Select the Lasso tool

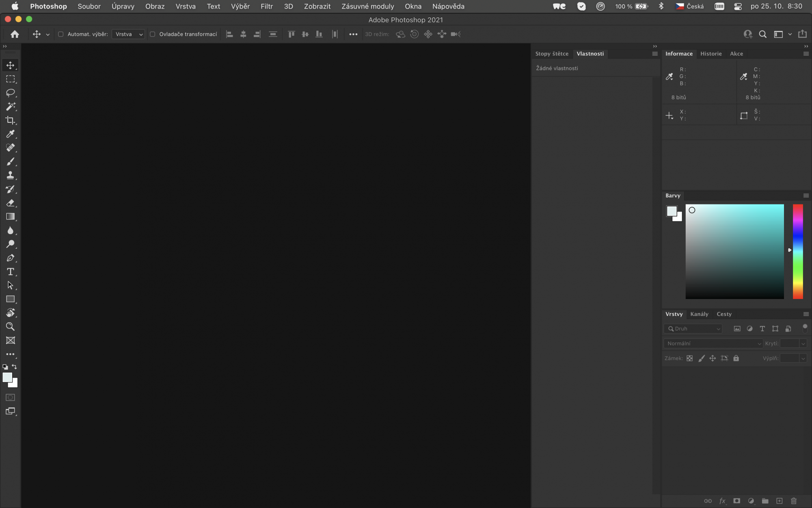point(11,93)
